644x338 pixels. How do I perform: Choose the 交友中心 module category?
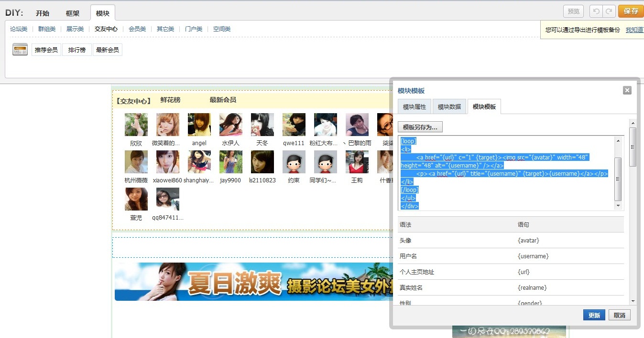[106, 29]
